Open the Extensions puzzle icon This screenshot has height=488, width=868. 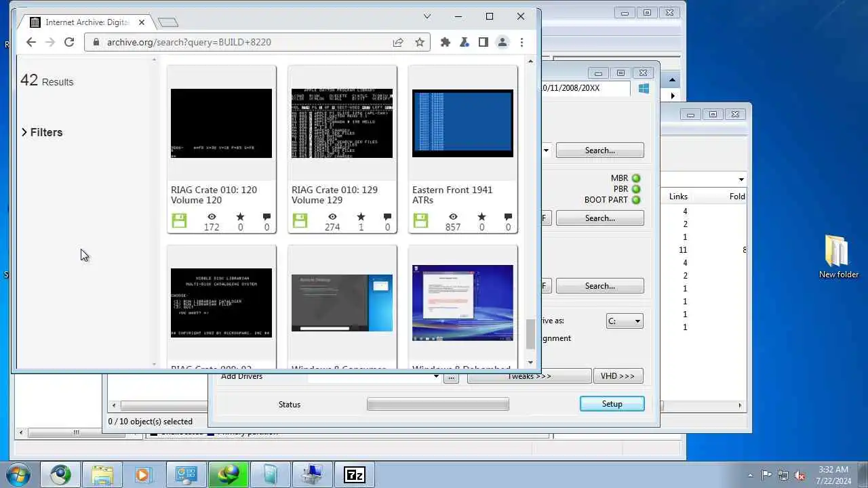tap(446, 42)
